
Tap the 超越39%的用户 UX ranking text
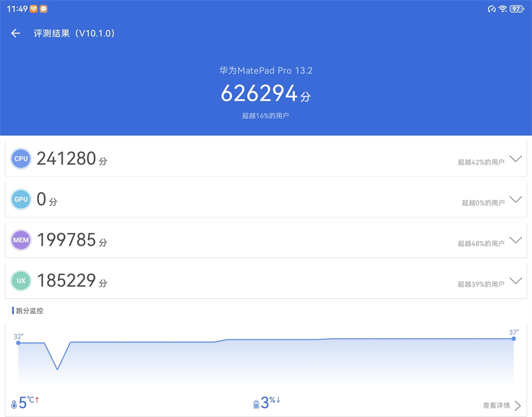[x=481, y=284]
